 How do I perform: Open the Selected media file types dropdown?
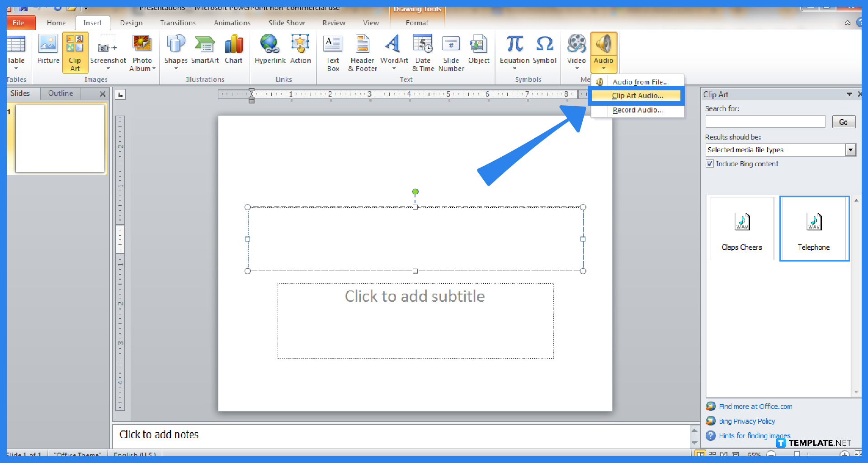coord(851,150)
